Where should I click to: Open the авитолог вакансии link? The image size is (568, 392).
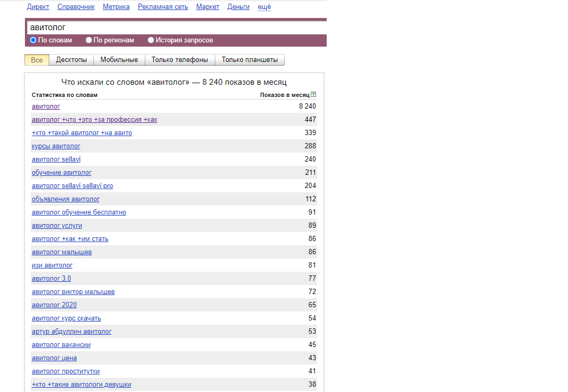click(61, 345)
